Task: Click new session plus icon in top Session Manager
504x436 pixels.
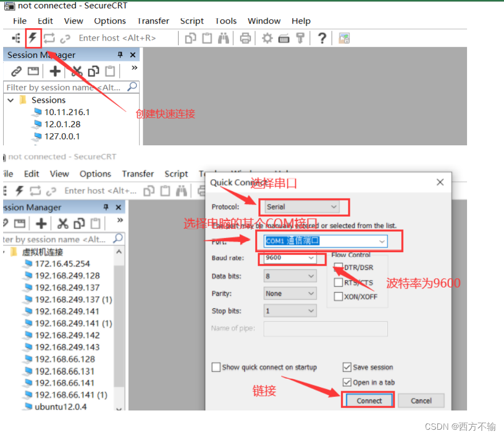Action: pos(55,71)
